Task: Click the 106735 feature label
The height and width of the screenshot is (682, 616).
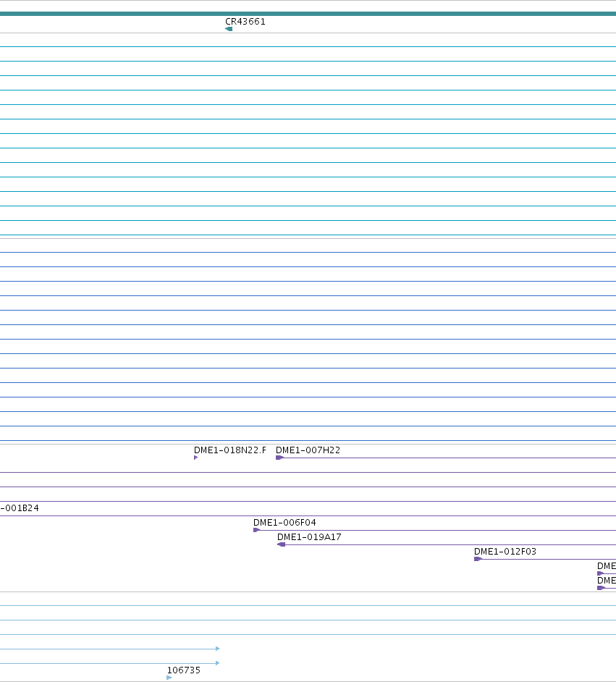Action: tap(183, 670)
